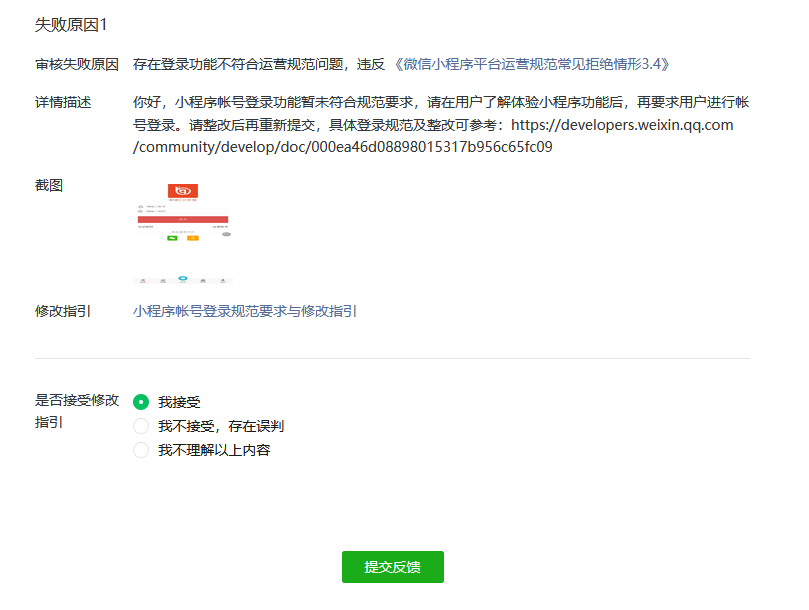Click the 修改指引 field label

point(63,311)
